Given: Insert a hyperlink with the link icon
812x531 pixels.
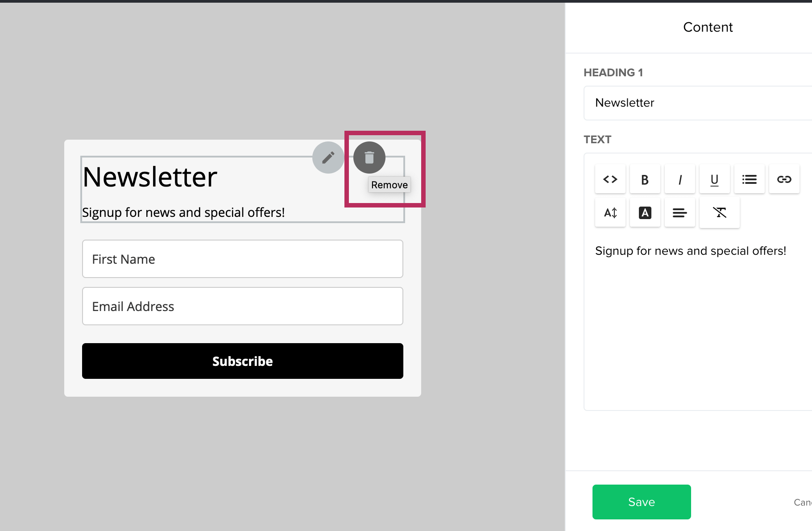Looking at the screenshot, I should (784, 179).
